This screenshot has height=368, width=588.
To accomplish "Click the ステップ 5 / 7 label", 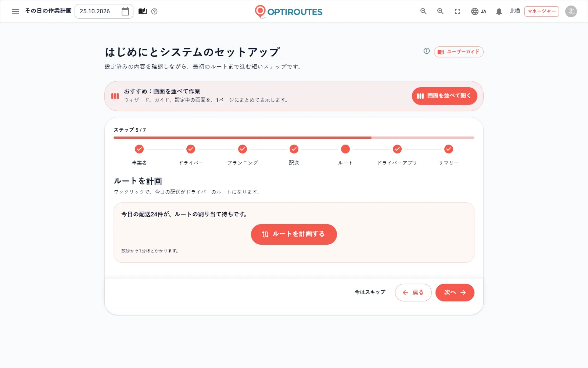I will [x=130, y=130].
